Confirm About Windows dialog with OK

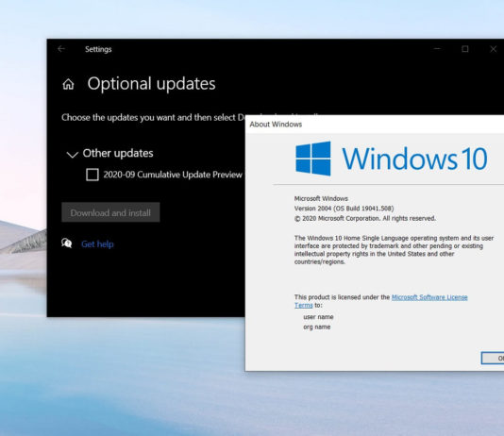[x=493, y=358]
